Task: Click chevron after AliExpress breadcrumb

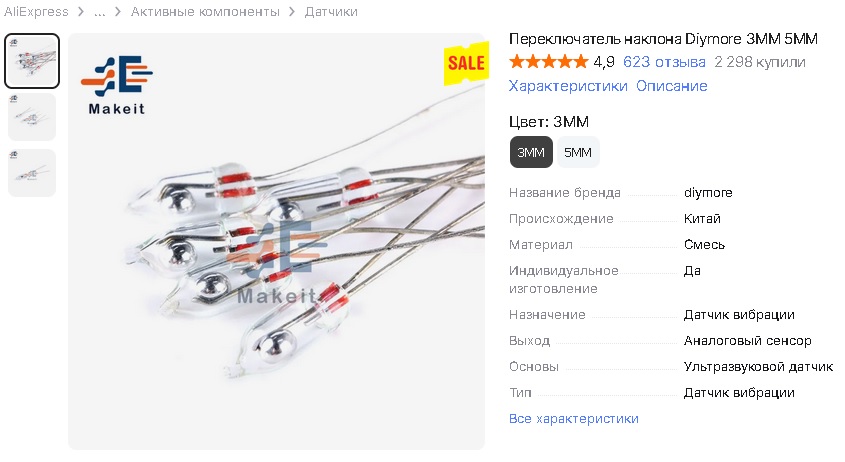Action: [81, 11]
